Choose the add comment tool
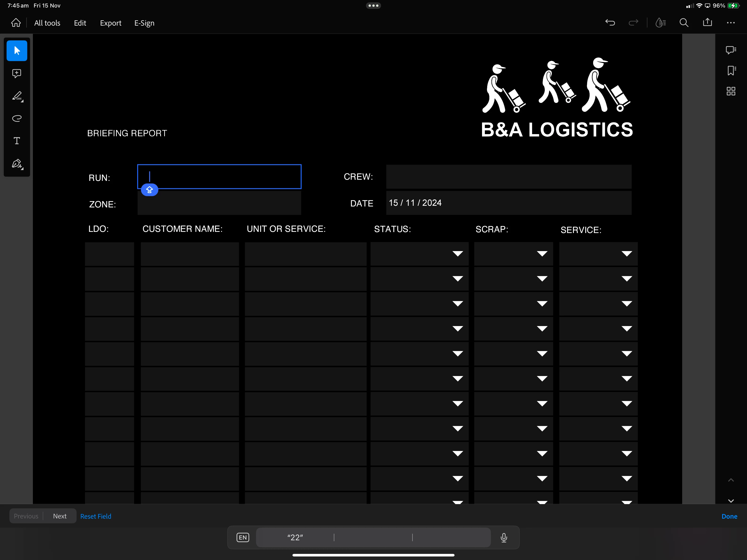 pos(17,73)
